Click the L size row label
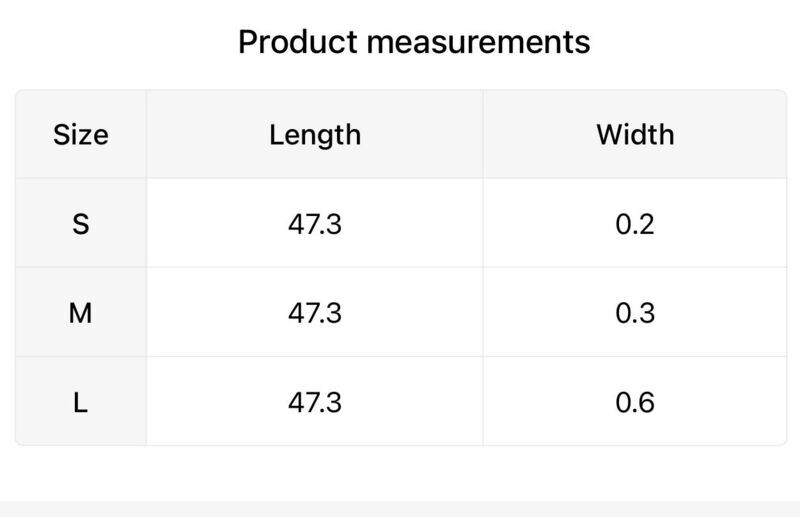Screen dimensions: 800x517 coord(81,403)
